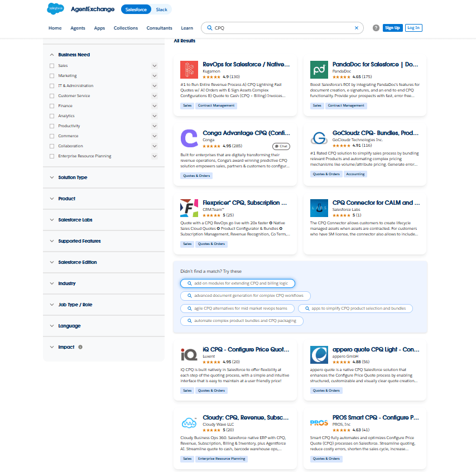The image size is (476, 472).
Task: Click into the CPQ search input field
Action: 282,28
